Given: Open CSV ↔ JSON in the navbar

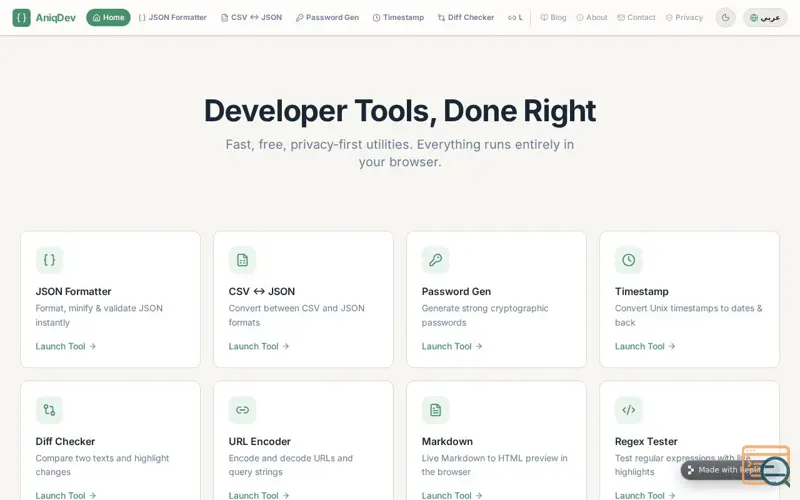Looking at the screenshot, I should (252, 17).
